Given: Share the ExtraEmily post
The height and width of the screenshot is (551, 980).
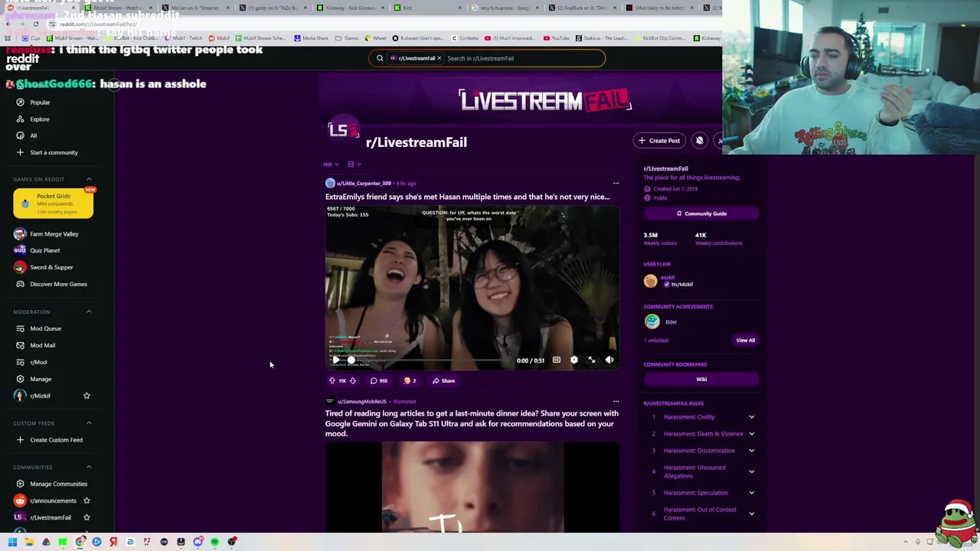Looking at the screenshot, I should tap(443, 380).
